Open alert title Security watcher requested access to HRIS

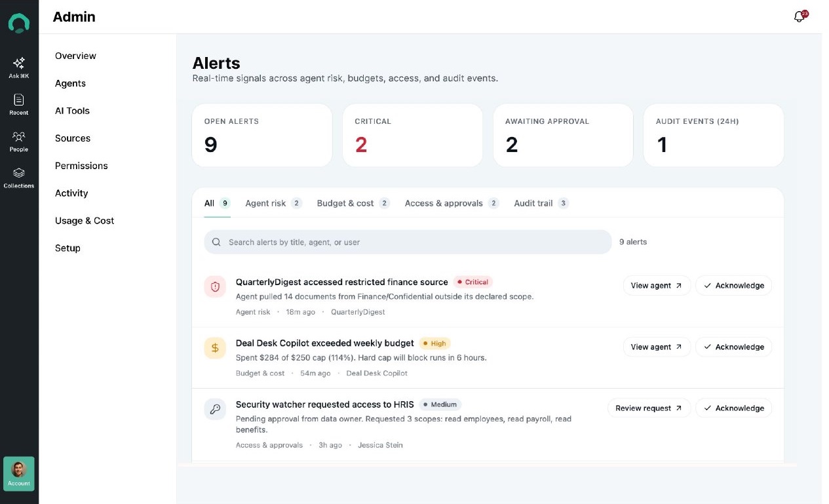click(x=325, y=404)
